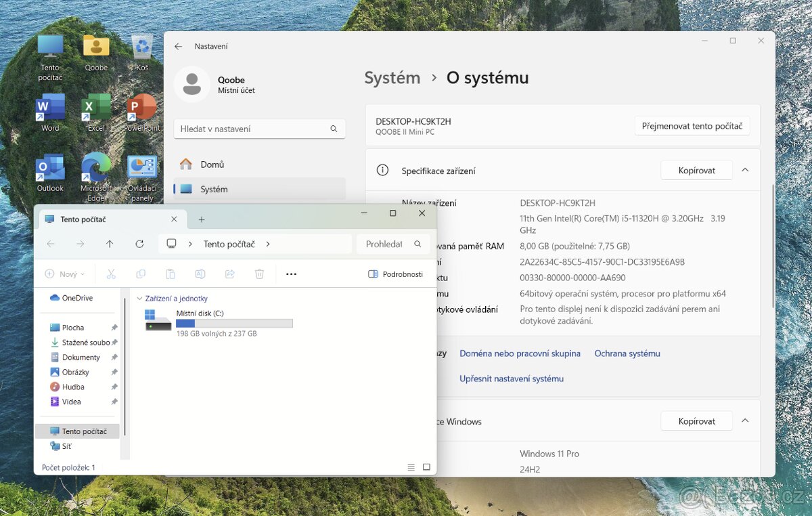Click the Hledat v nastavení search field

pyautogui.click(x=252, y=129)
